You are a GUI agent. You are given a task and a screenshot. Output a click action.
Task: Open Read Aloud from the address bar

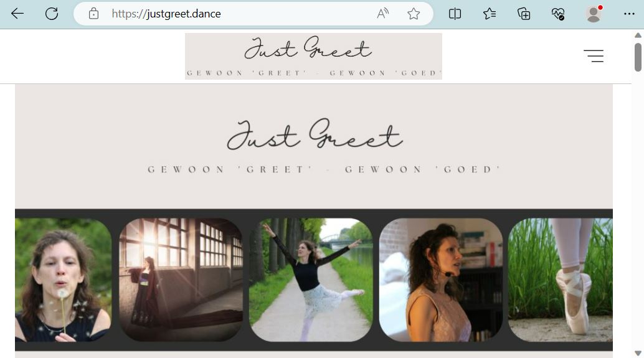click(383, 14)
